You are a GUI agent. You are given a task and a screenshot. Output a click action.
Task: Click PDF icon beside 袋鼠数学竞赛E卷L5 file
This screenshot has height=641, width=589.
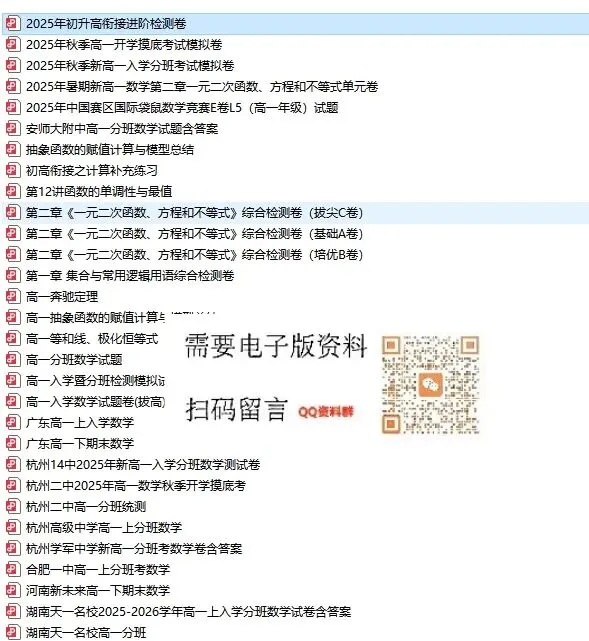13,108
